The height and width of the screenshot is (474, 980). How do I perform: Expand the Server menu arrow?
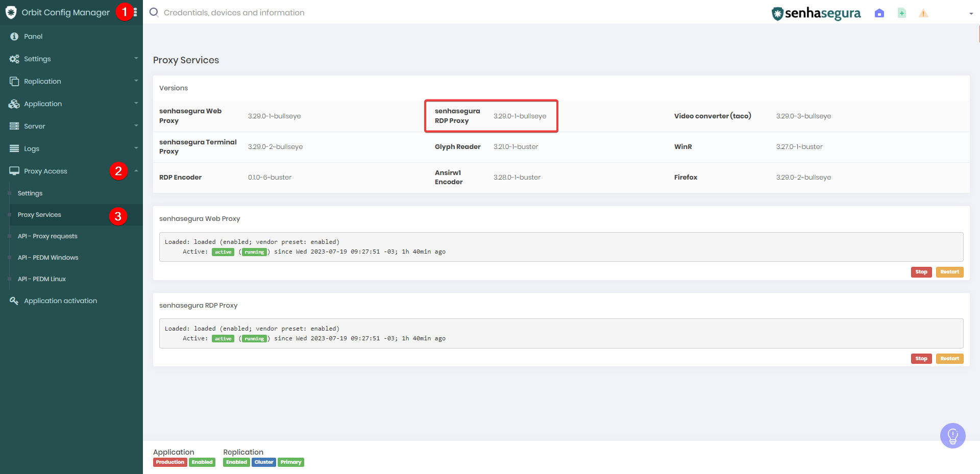136,126
